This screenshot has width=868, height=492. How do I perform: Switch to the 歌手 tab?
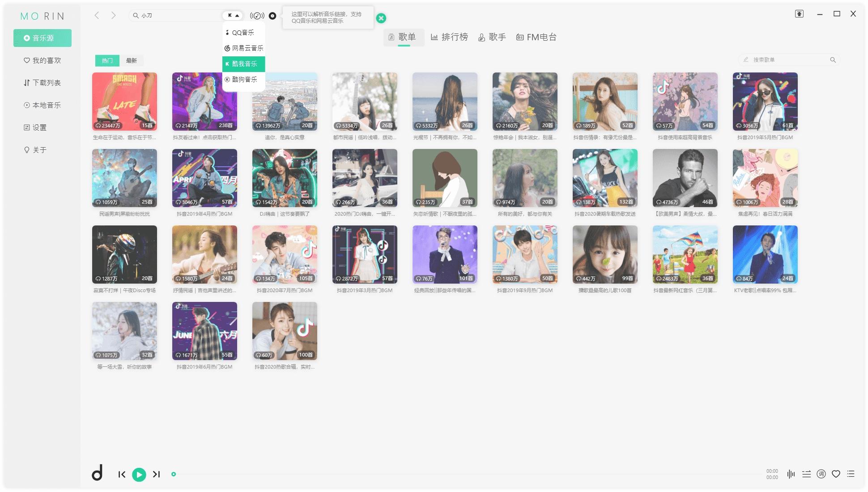(x=492, y=37)
